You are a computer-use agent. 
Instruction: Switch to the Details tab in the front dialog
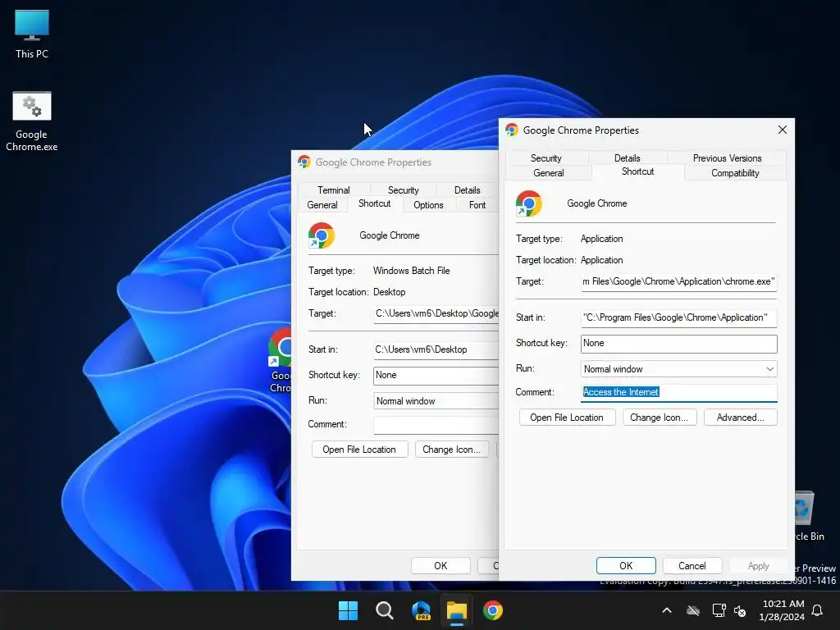(627, 158)
